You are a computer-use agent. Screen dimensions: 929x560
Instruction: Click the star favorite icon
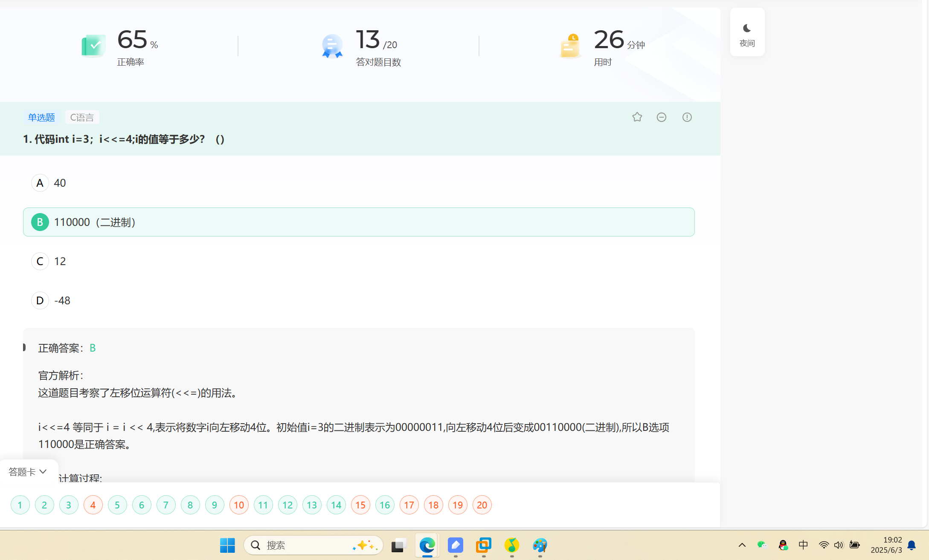(637, 117)
